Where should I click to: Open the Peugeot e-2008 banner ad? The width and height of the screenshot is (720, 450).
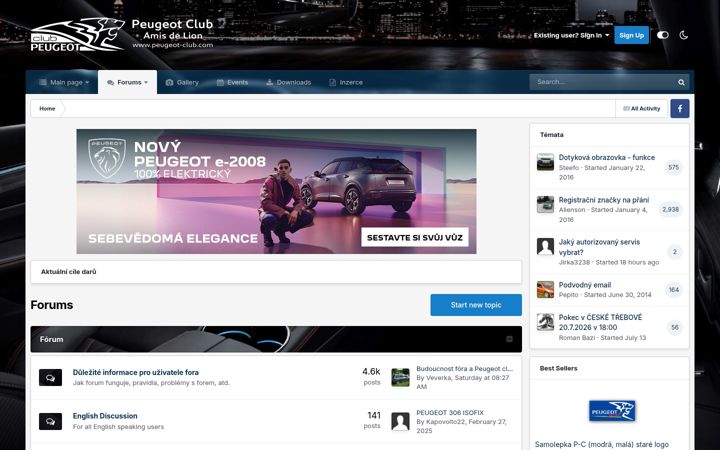pyautogui.click(x=276, y=191)
